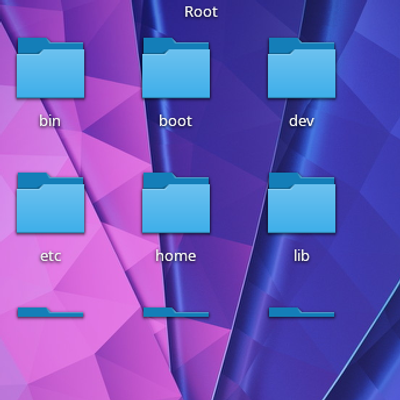Click the Root title at top
400x400 pixels.
click(x=201, y=12)
